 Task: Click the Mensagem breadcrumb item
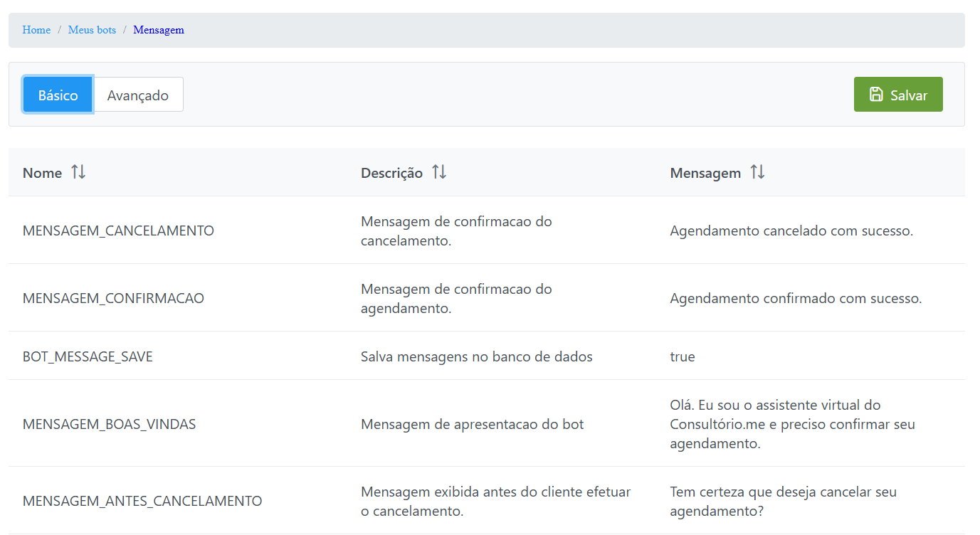158,30
